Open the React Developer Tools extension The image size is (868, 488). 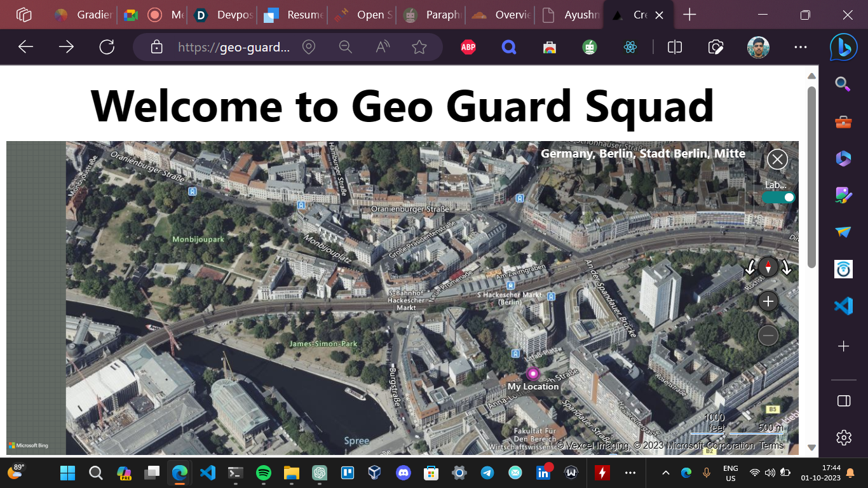coord(630,47)
